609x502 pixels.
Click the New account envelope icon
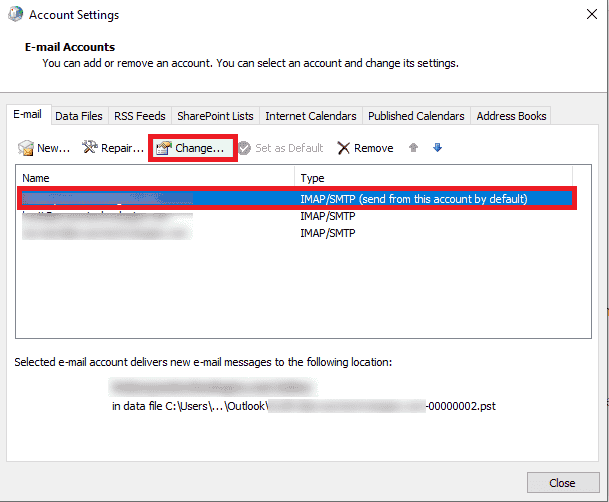pos(27,148)
